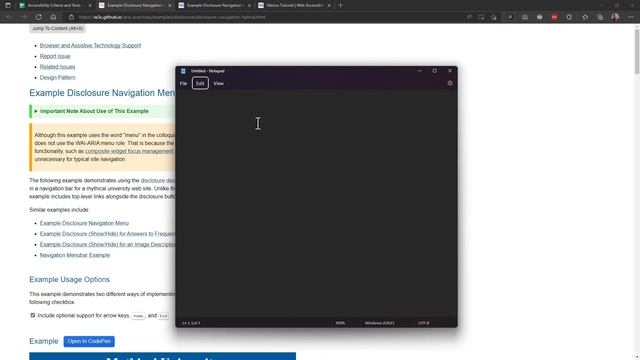
Task: Open Example Disclosure for Answers to Frequently link
Action: [107, 234]
